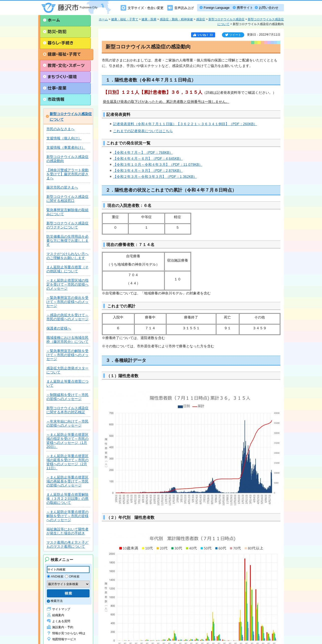The width and height of the screenshot is (322, 644).
Task: Click the 陽性患者数 line chart image
Action: pos(191,450)
